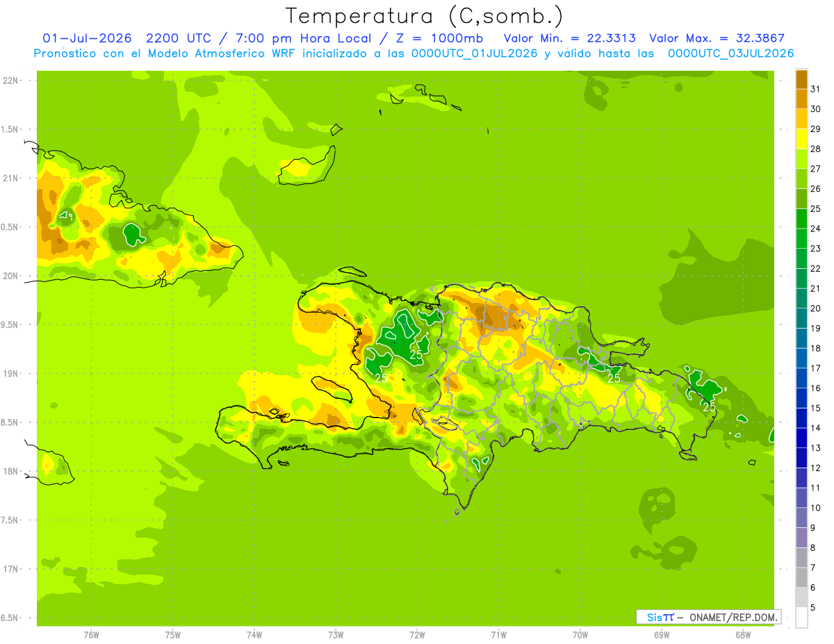Pick the yellow swatch between 28 and 29
Viewport: 834px width, 644px height.
pos(801,138)
